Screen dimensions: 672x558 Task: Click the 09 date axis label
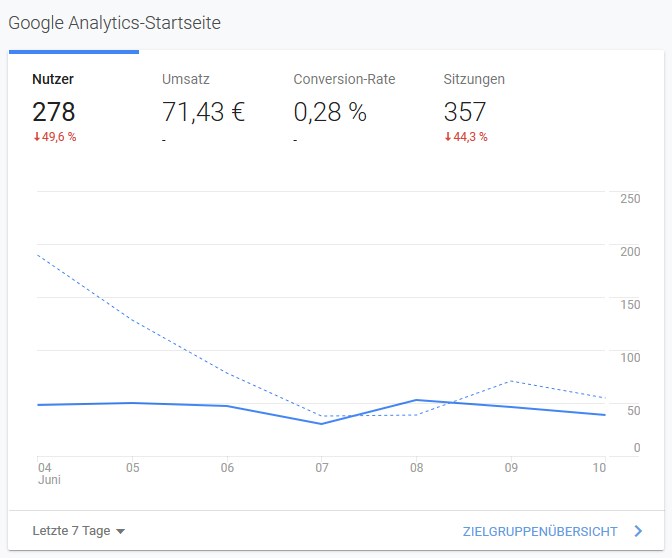(511, 468)
